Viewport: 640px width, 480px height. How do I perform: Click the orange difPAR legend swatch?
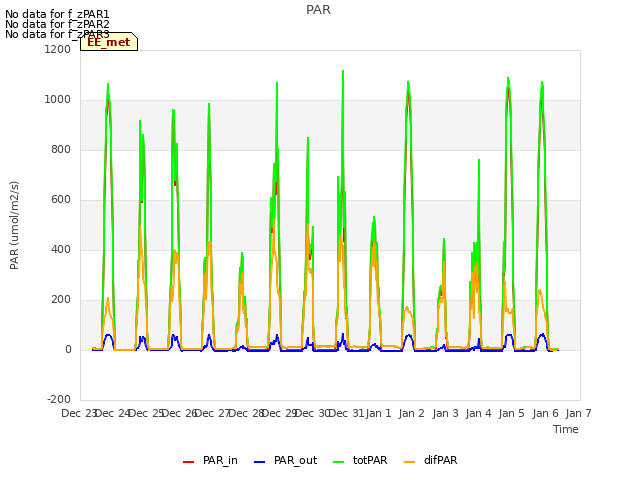pos(409,462)
